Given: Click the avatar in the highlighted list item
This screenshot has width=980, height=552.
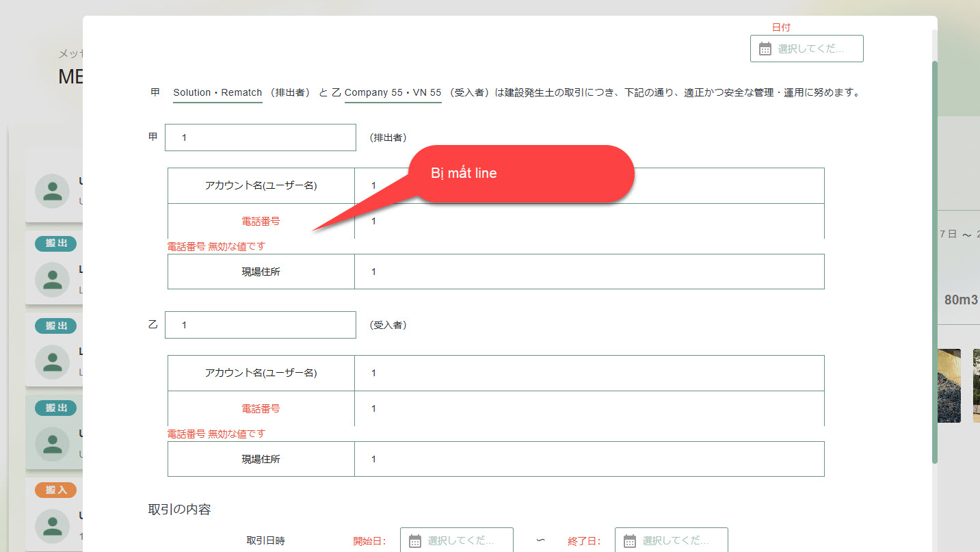Looking at the screenshot, I should tap(52, 444).
